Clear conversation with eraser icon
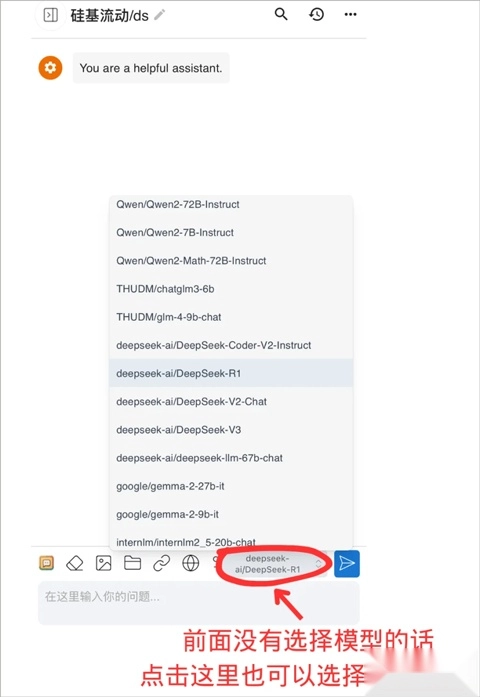Viewport: 480px width, 697px height. 75,563
